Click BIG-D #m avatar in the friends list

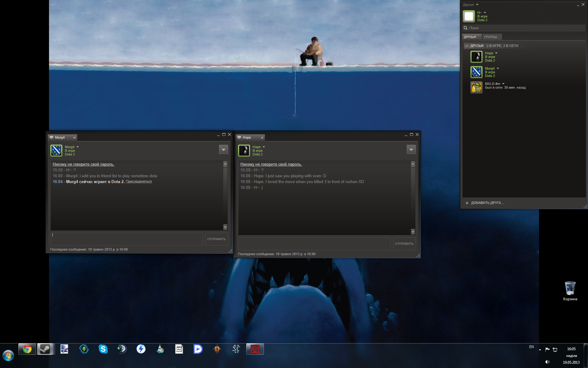click(x=476, y=87)
